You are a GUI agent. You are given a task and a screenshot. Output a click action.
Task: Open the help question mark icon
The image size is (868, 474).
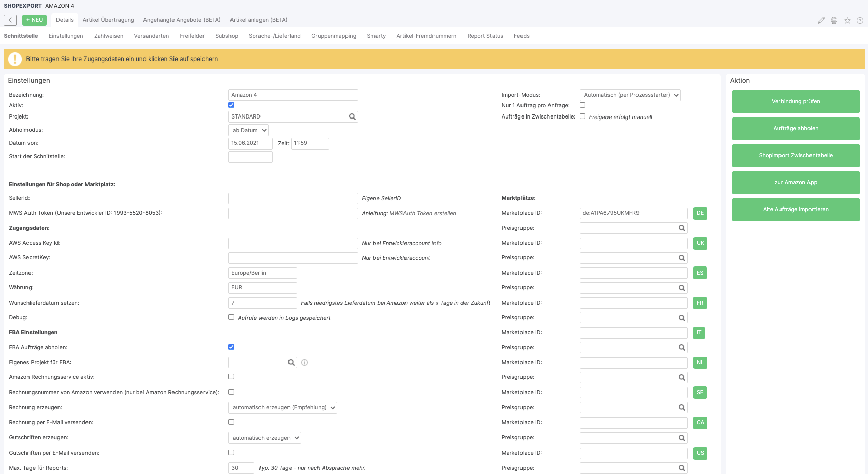tap(860, 21)
